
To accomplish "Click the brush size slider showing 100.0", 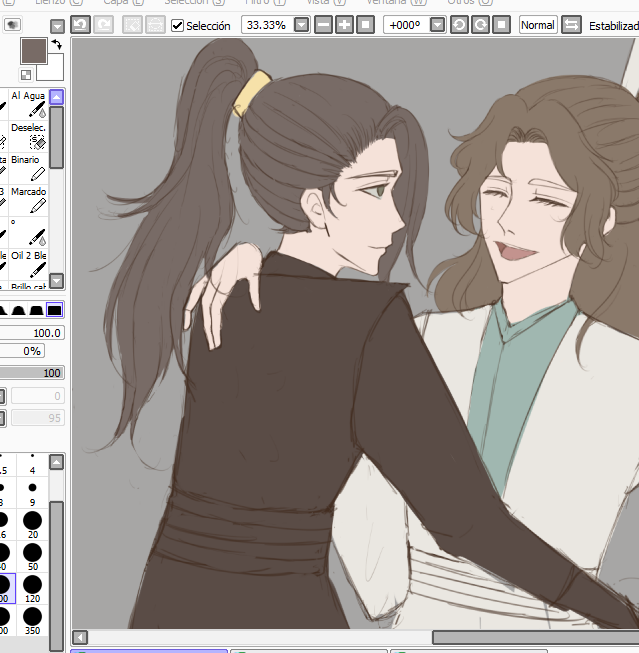I will point(32,333).
